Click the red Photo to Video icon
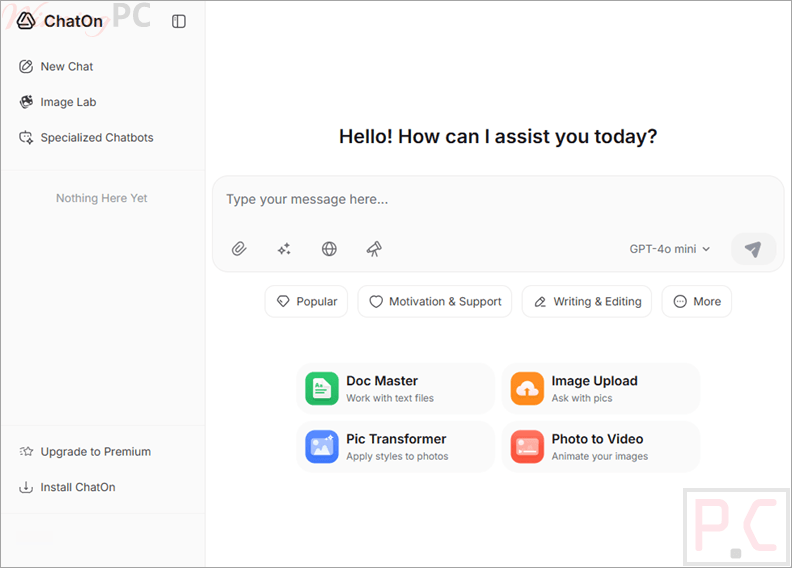This screenshot has height=568, width=792. (527, 447)
